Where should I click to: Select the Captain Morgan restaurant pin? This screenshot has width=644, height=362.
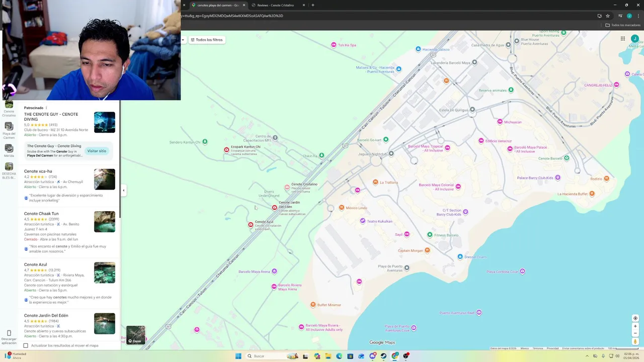coord(427,250)
